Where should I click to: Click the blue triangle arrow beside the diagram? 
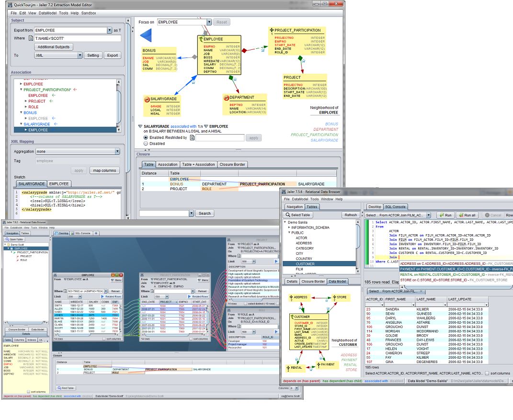(146, 35)
